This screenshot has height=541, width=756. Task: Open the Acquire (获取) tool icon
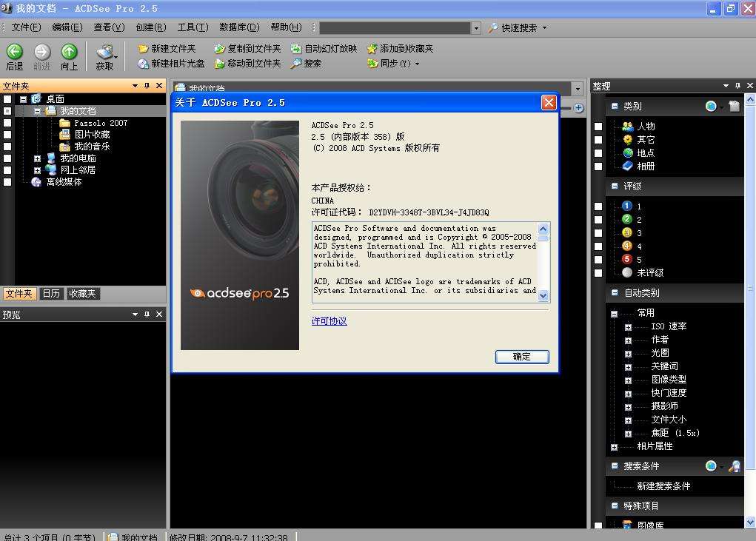click(x=104, y=52)
